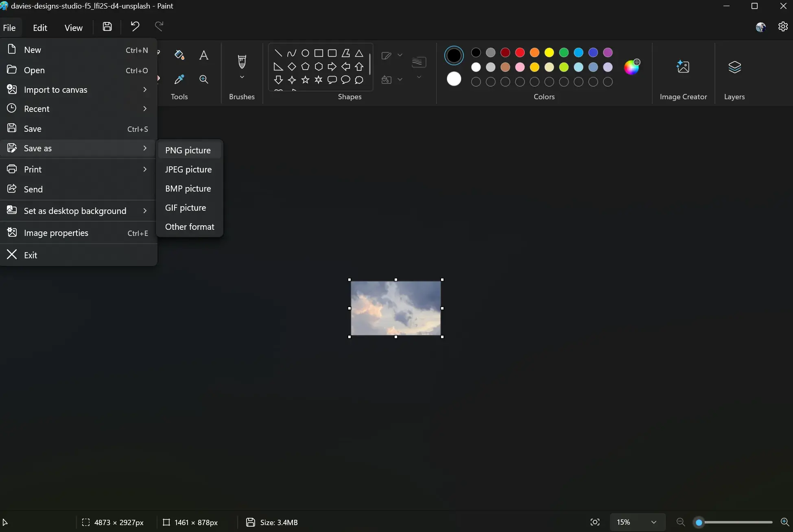Open the View menu
Image resolution: width=793 pixels, height=532 pixels.
(x=73, y=27)
